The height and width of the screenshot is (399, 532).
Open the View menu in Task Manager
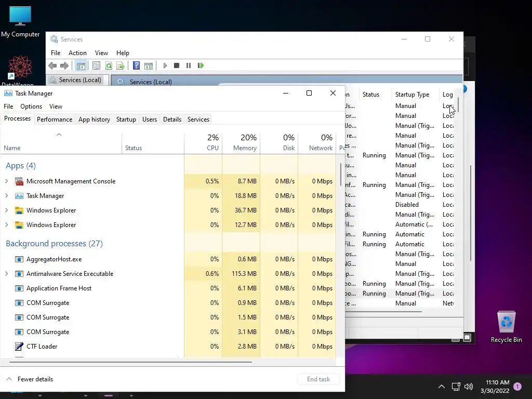coord(56,106)
